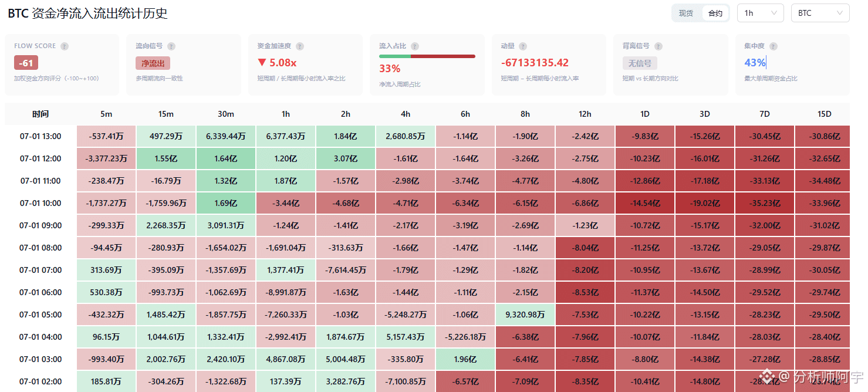Click the 15D column header
Screen dimensions: 868x392
click(x=825, y=114)
